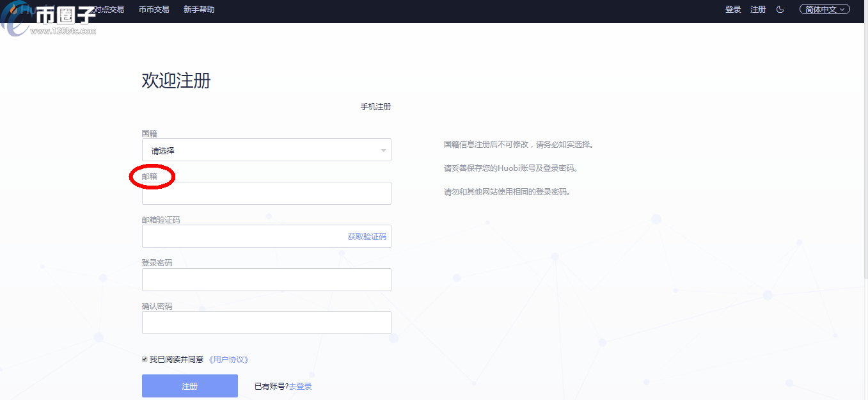The height and width of the screenshot is (400, 868).
Task: Select the 已有账号? text
Action: [271, 387]
